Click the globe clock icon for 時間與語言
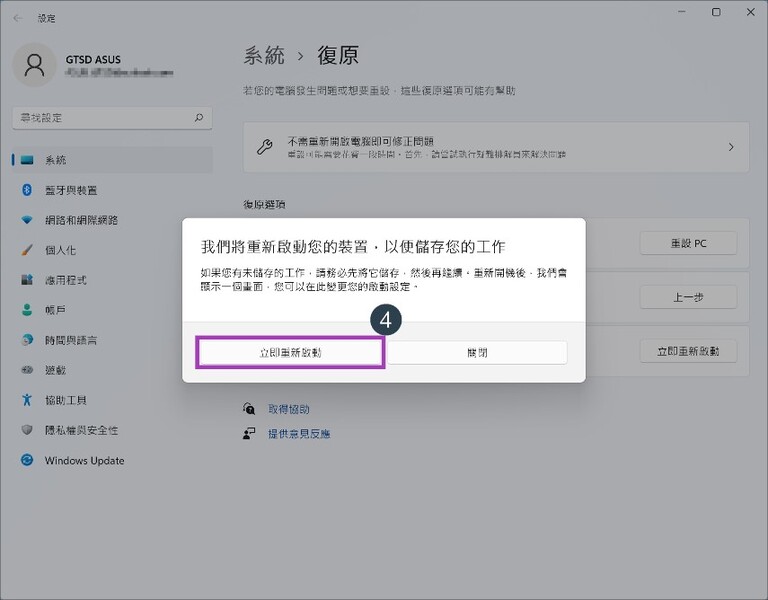Screen dimensions: 768x600 coord(27,339)
